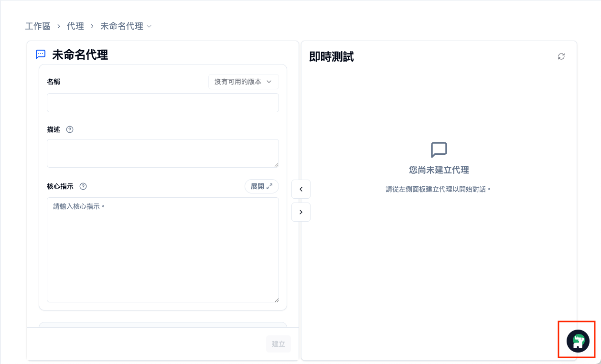The width and height of the screenshot is (601, 364).
Task: Click the help icon beside 描述
Action: (x=70, y=129)
